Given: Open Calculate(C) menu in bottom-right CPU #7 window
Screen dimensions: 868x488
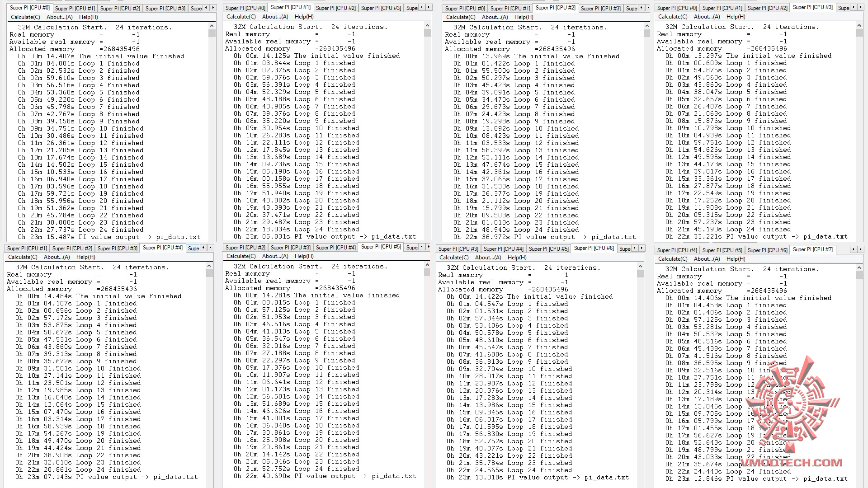Looking at the screenshot, I should (x=672, y=259).
